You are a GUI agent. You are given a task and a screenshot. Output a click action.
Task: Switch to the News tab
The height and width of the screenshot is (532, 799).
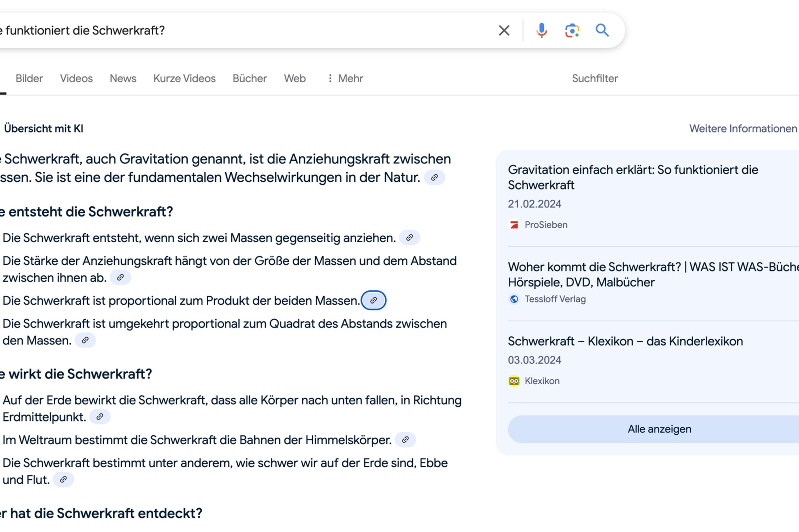pos(123,78)
